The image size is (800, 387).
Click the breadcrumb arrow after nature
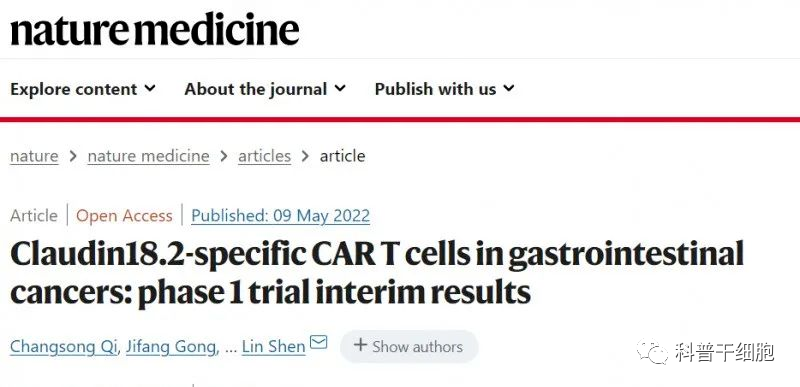tap(73, 156)
